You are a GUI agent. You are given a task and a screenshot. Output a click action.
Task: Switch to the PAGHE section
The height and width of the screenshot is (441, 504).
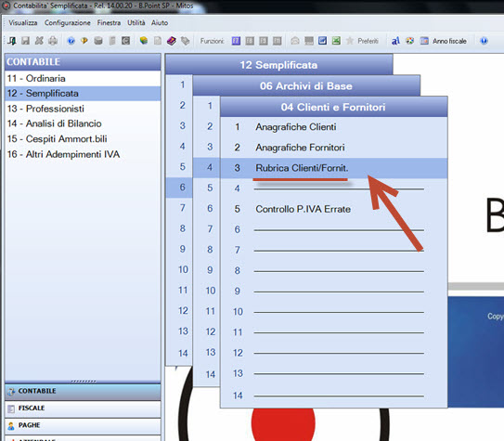point(83,425)
